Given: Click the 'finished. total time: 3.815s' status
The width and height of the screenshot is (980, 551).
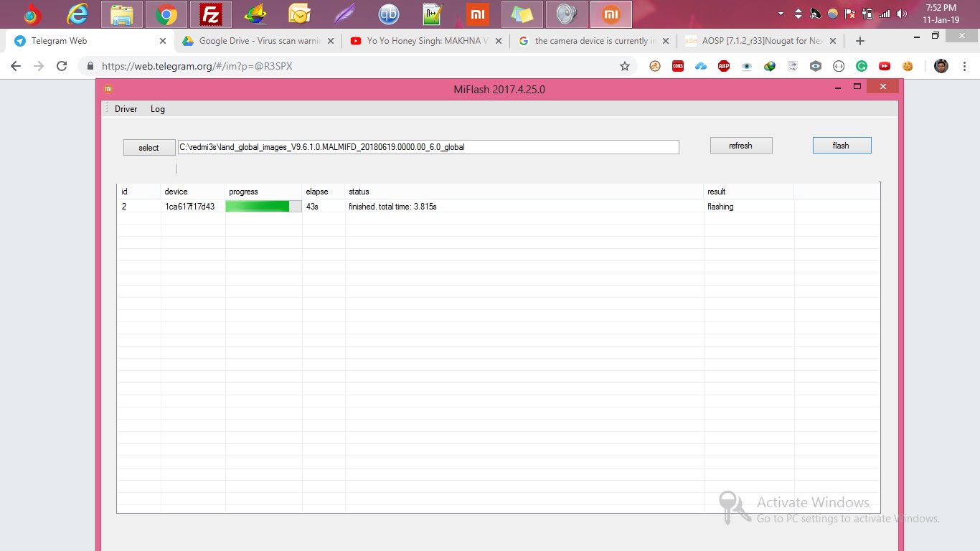Looking at the screenshot, I should pyautogui.click(x=392, y=207).
